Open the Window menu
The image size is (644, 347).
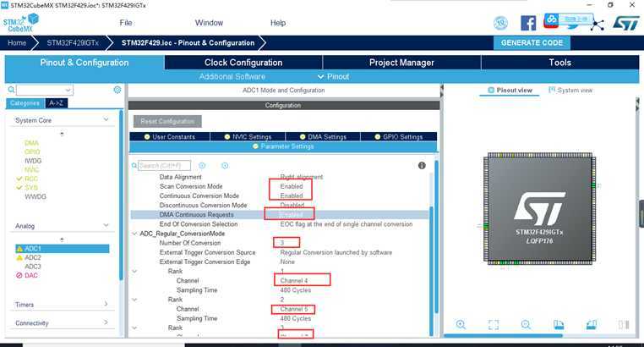[x=209, y=23]
